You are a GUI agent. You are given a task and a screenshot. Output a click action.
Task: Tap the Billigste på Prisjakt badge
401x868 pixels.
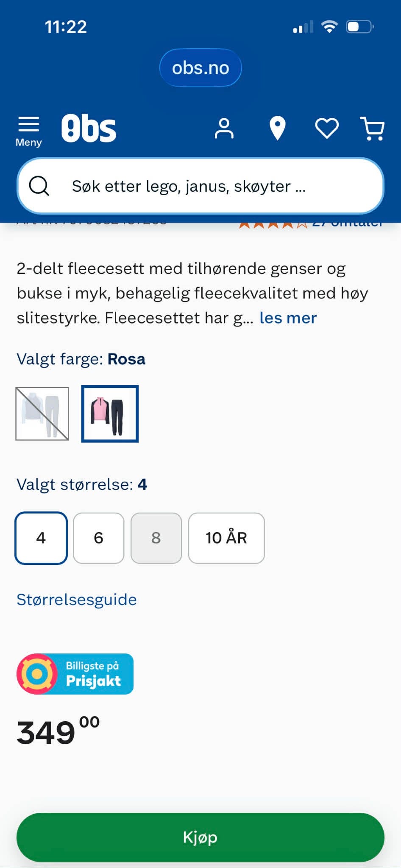75,674
